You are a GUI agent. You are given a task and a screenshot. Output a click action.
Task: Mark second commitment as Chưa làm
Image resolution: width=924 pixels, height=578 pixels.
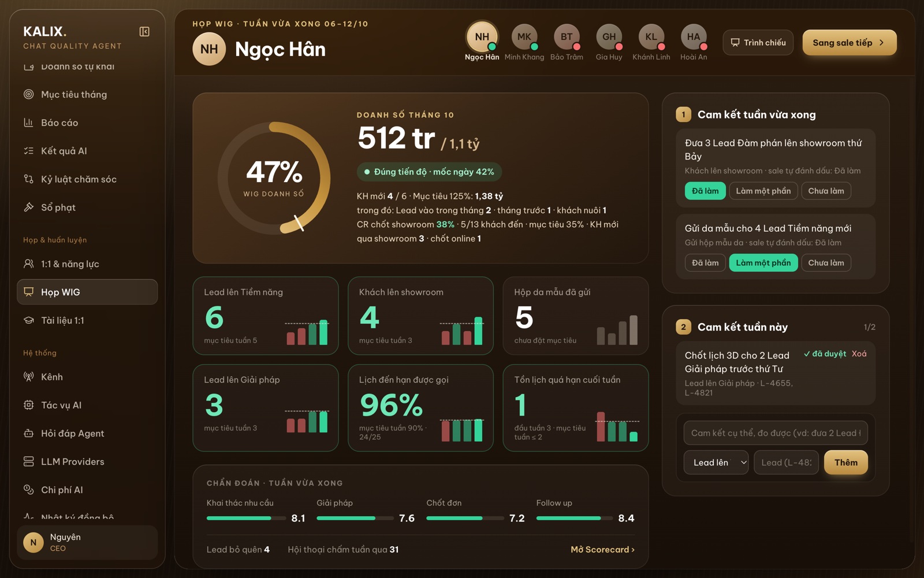tap(826, 263)
